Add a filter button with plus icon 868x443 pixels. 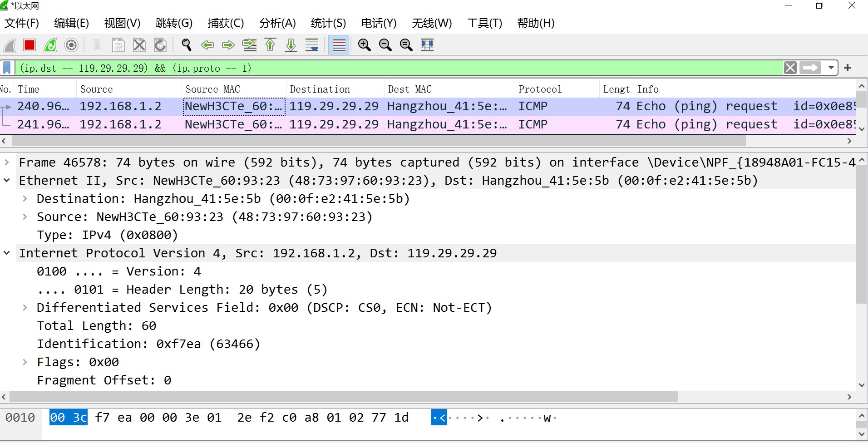coord(848,68)
